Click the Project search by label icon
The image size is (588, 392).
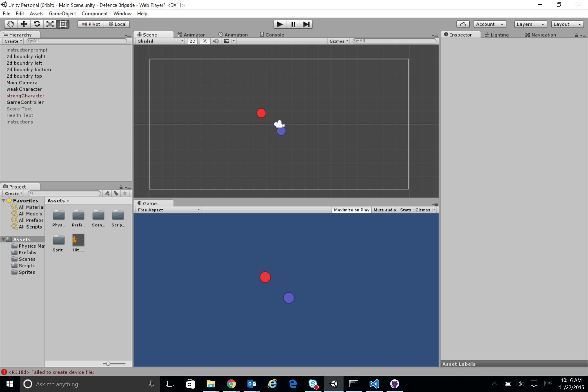pos(116,194)
